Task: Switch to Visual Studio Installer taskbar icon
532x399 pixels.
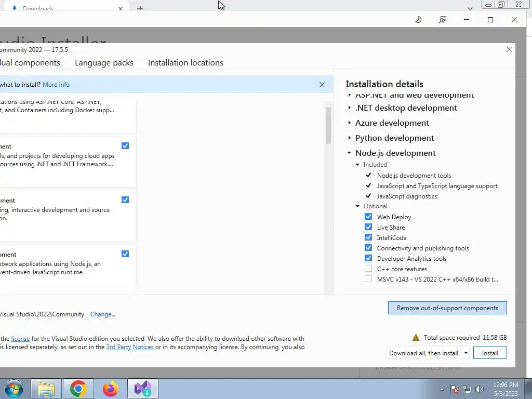Action: [143, 389]
